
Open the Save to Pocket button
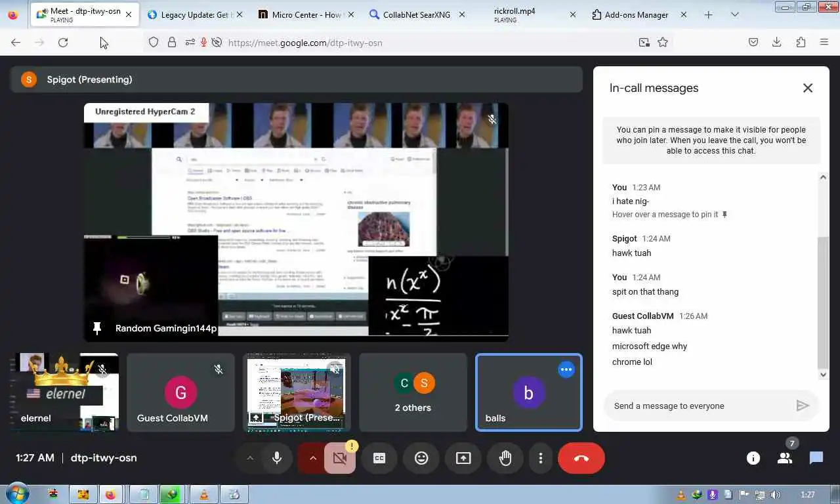coord(753,42)
